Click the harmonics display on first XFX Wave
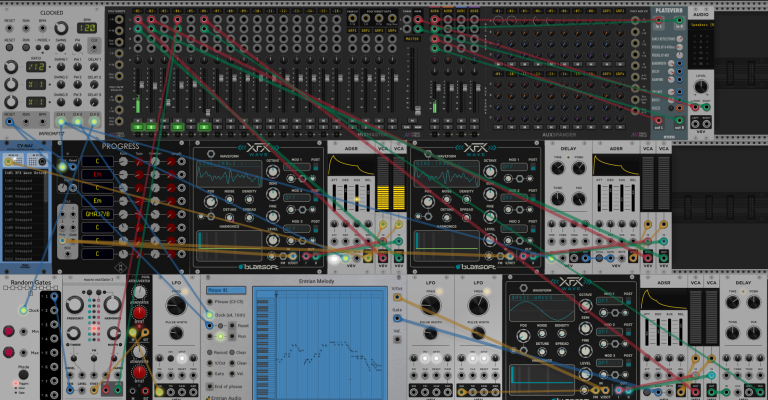Image resolution: width=768 pixels, height=400 pixels. 229,246
